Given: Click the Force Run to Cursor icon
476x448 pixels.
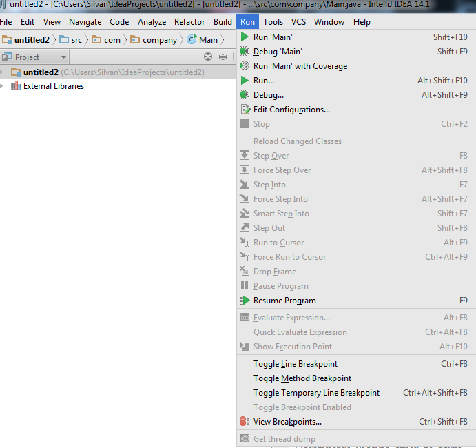Looking at the screenshot, I should coord(245,257).
